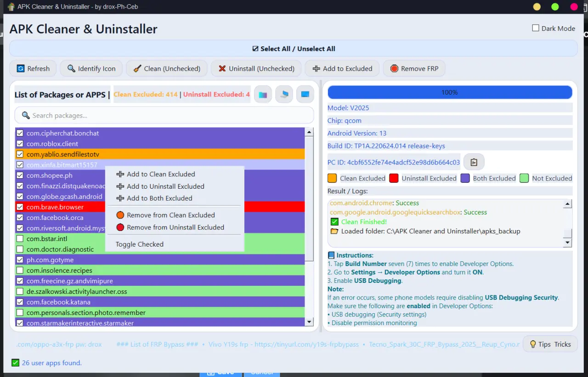Viewport: 588px width, 377px height.
Task: Choose Remove from Uninstall Excluded
Action: pyautogui.click(x=175, y=227)
